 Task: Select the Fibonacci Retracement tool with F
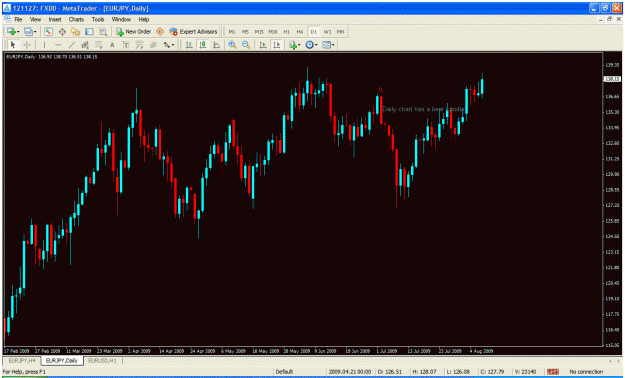(x=98, y=45)
